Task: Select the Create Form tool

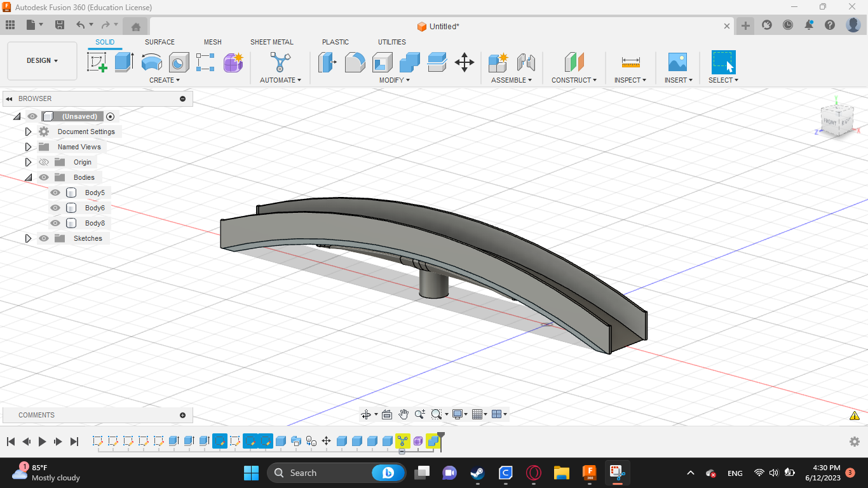Action: point(233,62)
